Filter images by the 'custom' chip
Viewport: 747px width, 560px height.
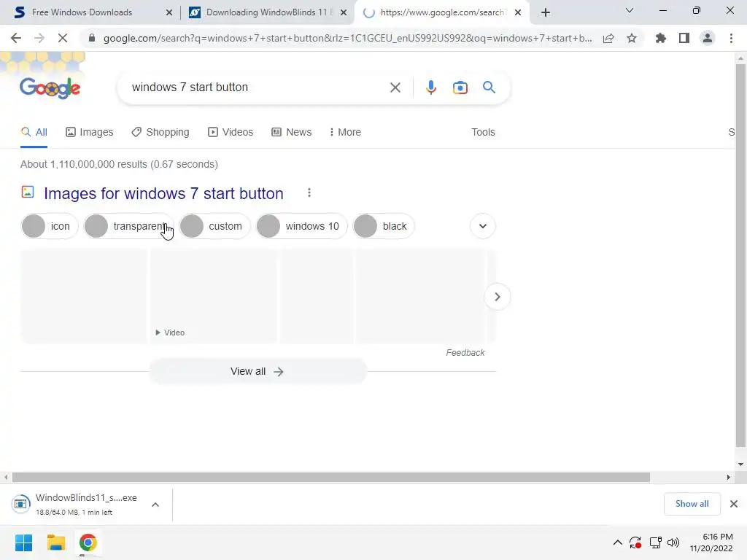pos(215,226)
